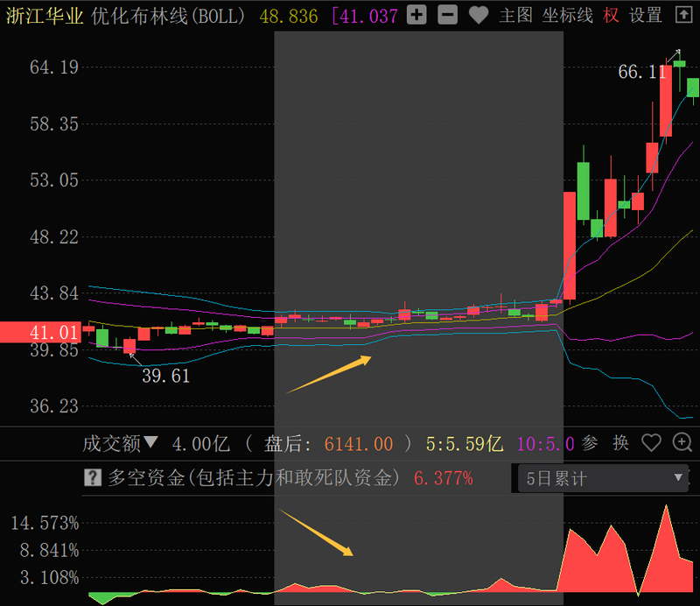The width and height of the screenshot is (700, 606).
Task: Open the 设置 settings menu
Action: click(x=646, y=16)
